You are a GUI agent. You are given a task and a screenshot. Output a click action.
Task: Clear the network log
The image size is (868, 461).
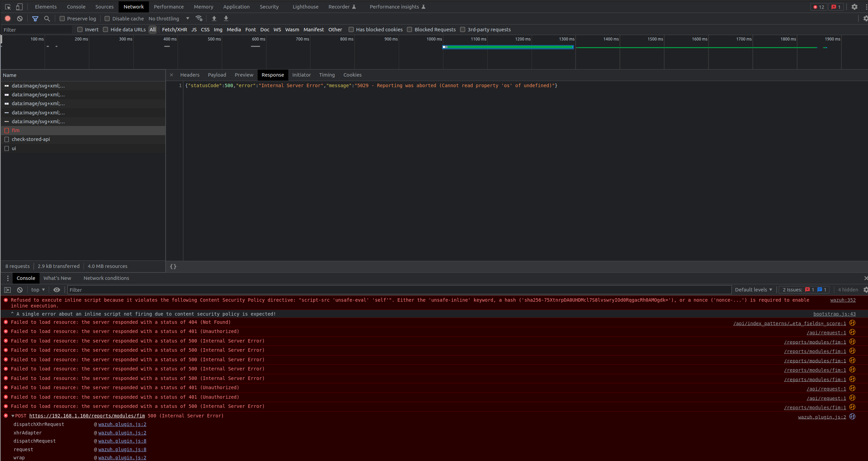(19, 18)
